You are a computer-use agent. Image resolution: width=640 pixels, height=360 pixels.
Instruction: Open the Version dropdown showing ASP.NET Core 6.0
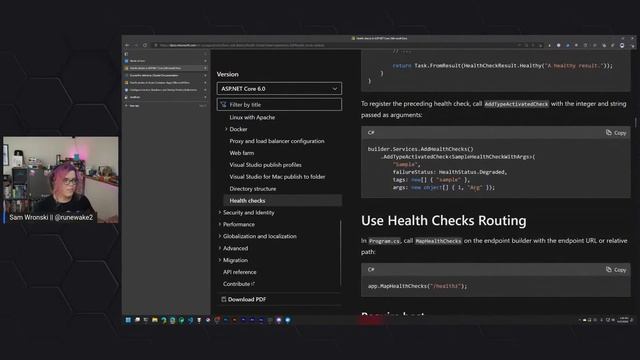click(279, 89)
